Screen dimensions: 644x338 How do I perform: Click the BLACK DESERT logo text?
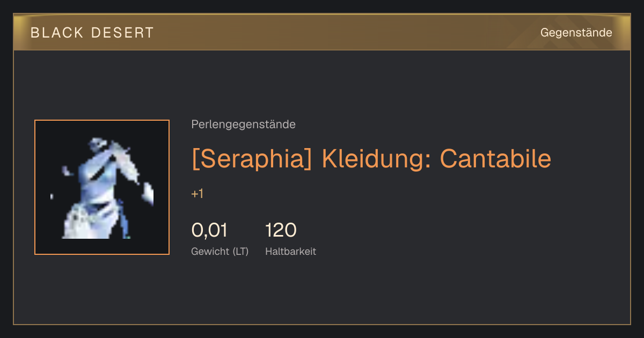click(92, 33)
